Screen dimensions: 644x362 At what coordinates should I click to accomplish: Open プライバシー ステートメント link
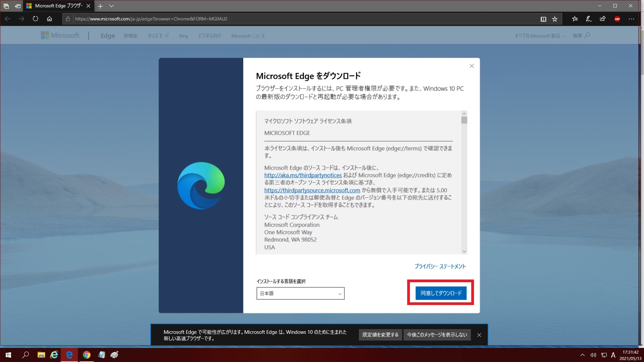440,266
